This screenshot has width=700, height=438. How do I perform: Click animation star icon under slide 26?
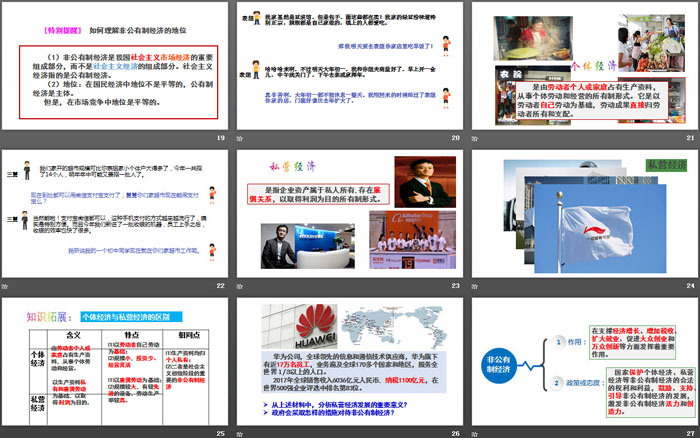pos(240,434)
